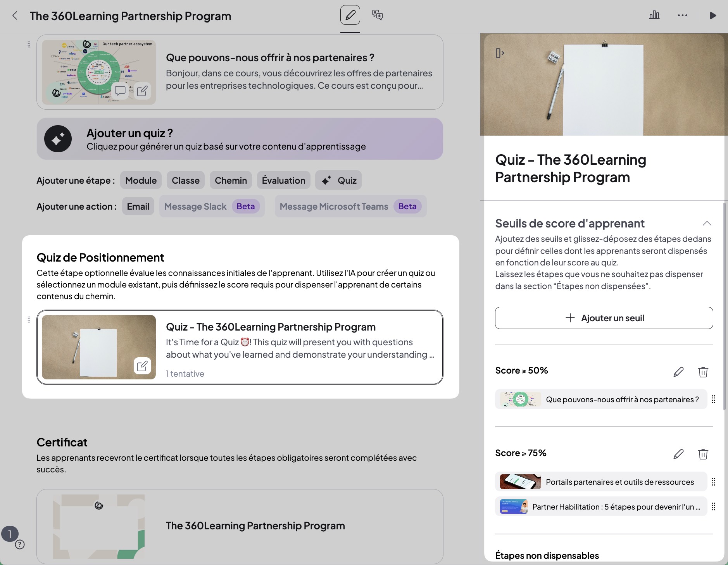Open the three-dot more options menu

click(682, 16)
